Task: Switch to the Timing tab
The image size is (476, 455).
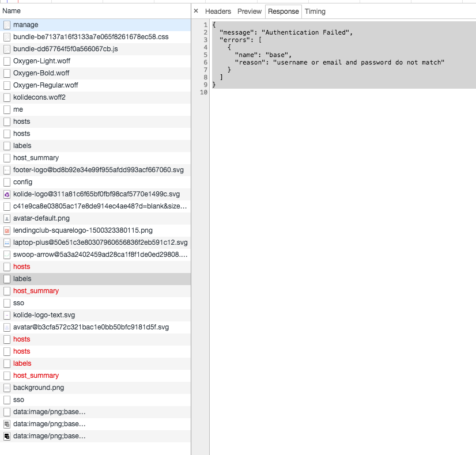Action: pos(315,11)
